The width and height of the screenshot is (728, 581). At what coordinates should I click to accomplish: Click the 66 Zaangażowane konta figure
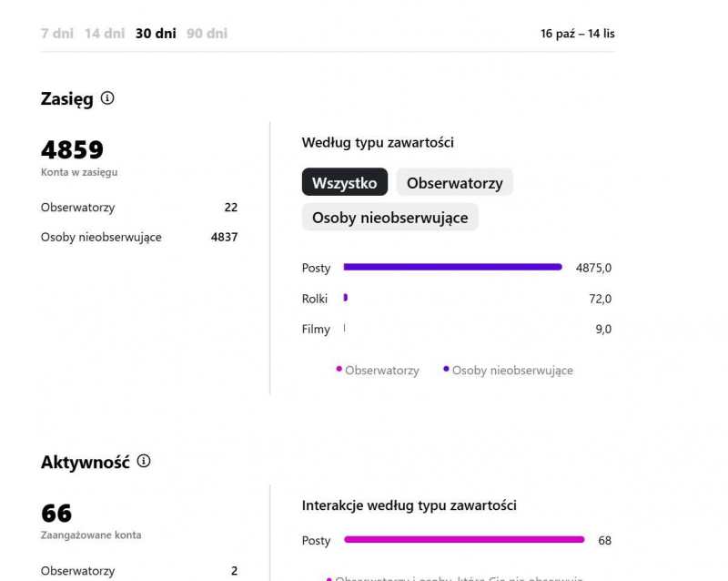(x=56, y=514)
